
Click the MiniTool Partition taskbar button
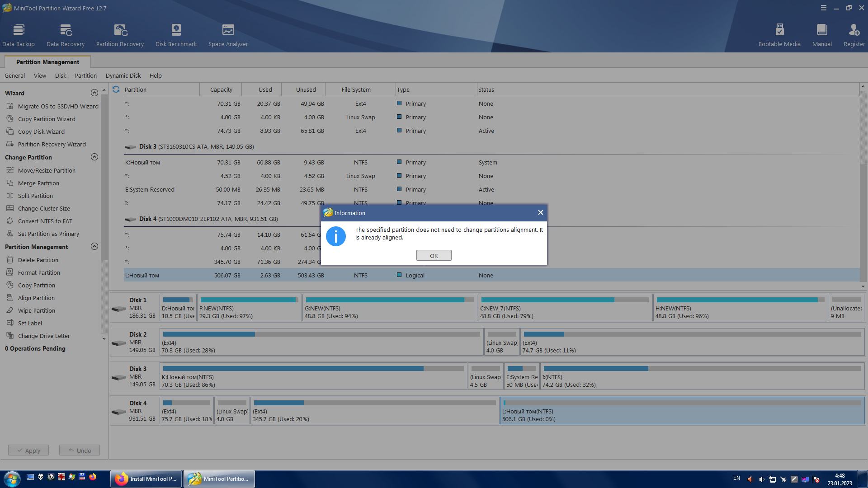point(219,479)
